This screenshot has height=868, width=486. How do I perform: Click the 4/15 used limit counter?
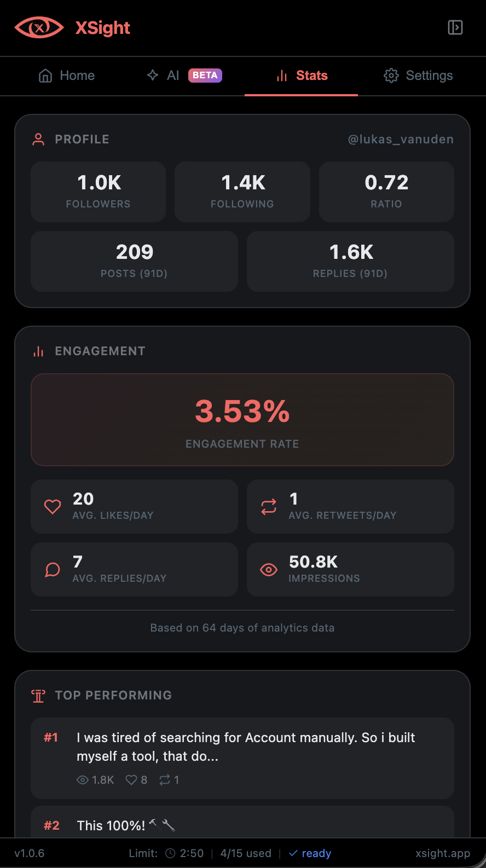click(x=245, y=853)
